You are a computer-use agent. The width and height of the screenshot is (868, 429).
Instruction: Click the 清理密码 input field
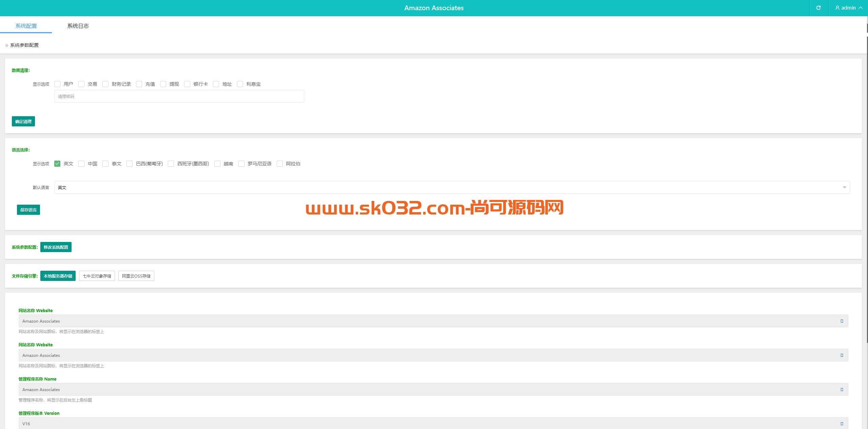(179, 96)
